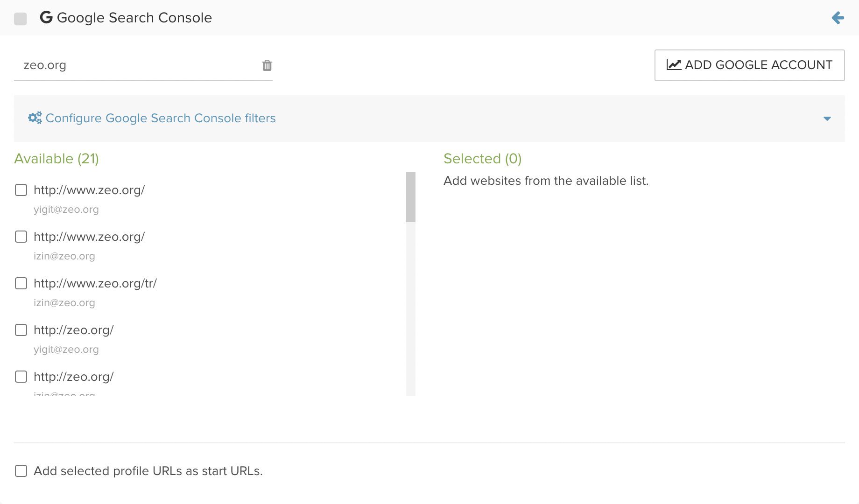Click the Available (21) heading
Image resolution: width=859 pixels, height=504 pixels.
coord(56,159)
